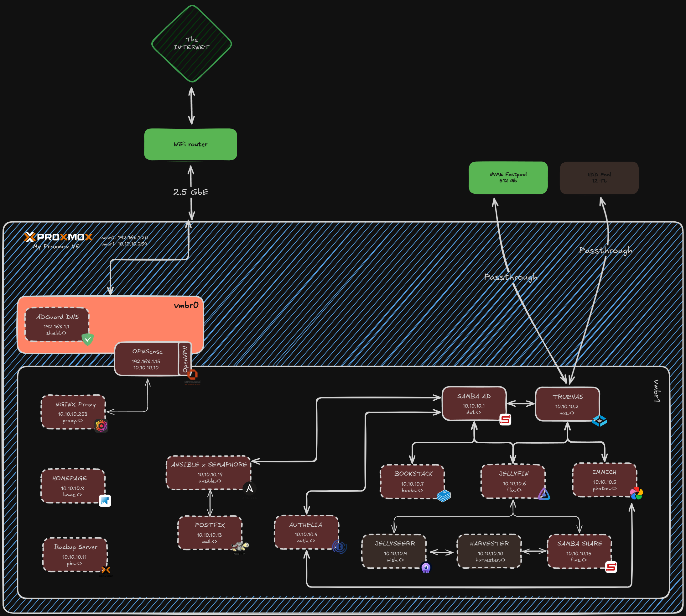Click the Jellyseerr purple icon
686x616 pixels.
click(x=426, y=567)
